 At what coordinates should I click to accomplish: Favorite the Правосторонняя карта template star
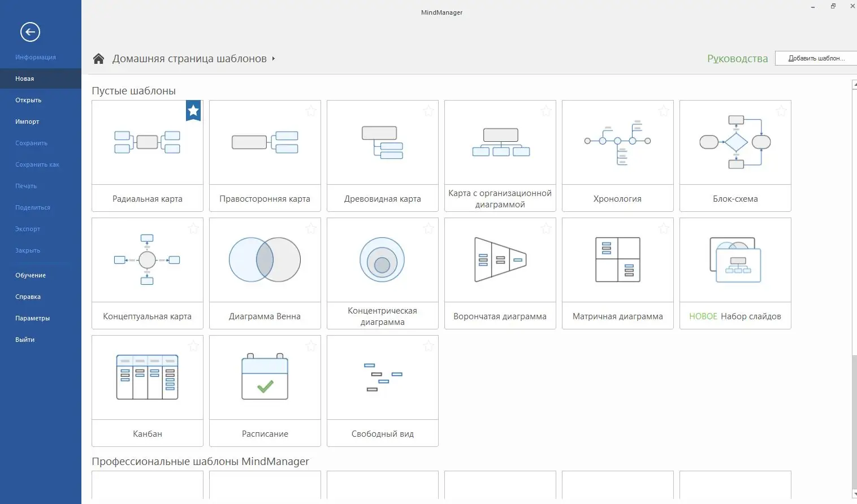[311, 111]
